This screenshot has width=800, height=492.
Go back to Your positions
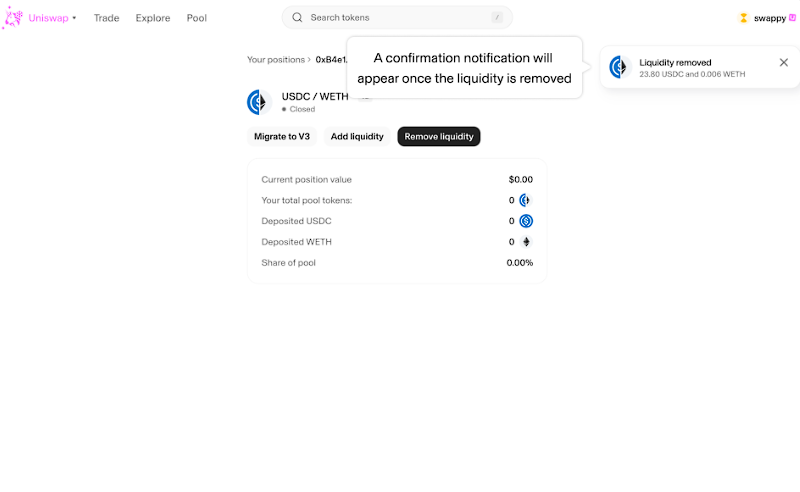pyautogui.click(x=276, y=60)
